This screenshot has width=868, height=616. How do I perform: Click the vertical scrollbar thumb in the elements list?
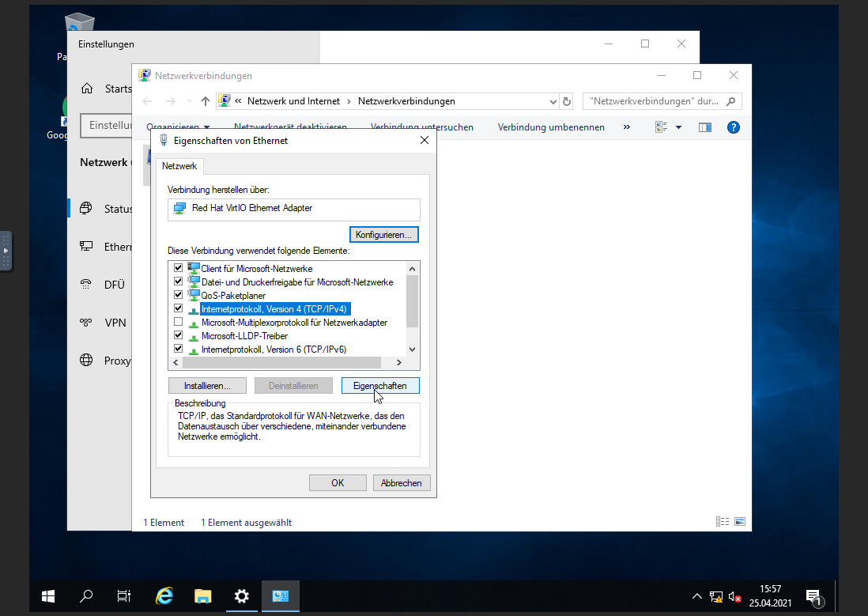pyautogui.click(x=412, y=301)
